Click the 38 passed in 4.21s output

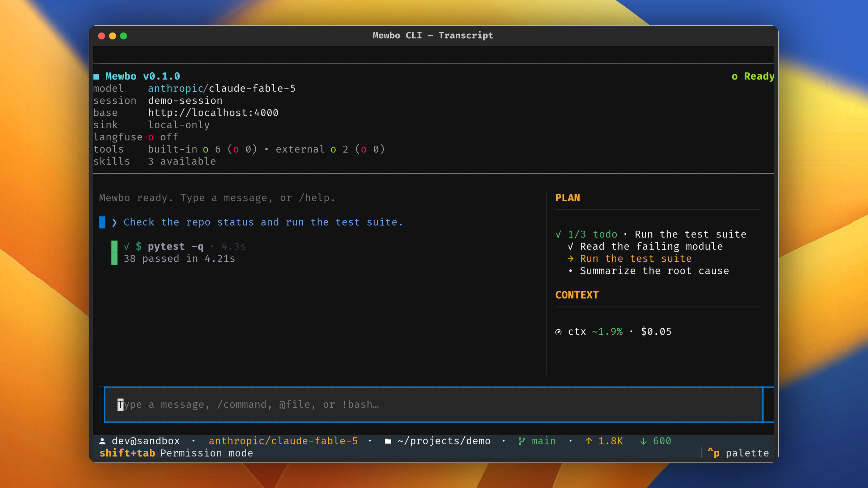[179, 259]
